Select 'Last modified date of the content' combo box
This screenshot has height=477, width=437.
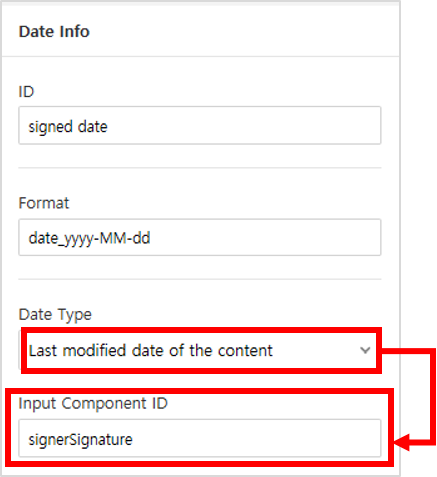199,350
